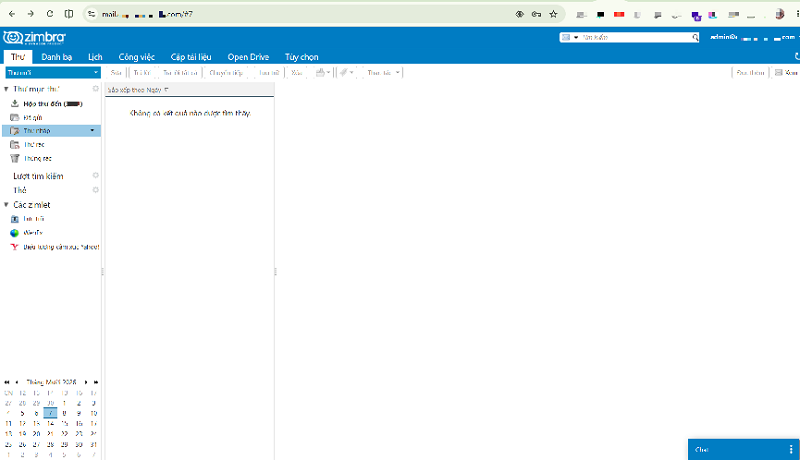Collapse the Các zimlet section
This screenshot has height=460, width=800.
(x=6, y=205)
